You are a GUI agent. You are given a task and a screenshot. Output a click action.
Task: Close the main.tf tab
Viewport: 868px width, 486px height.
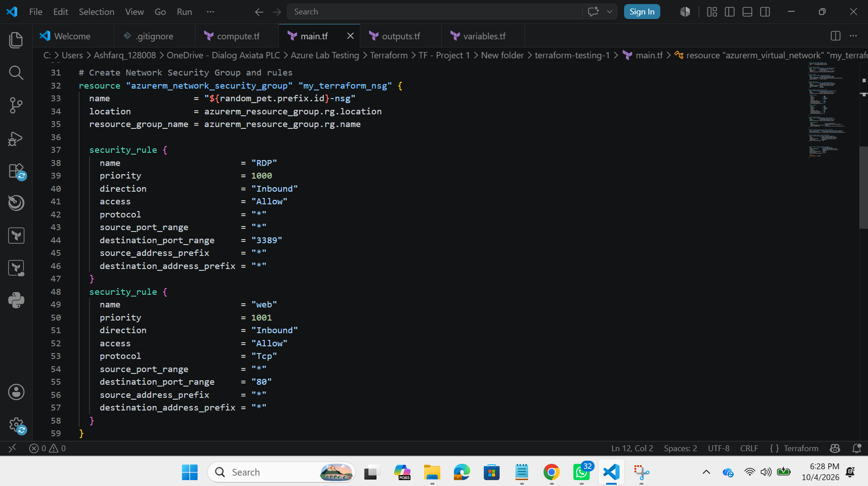click(x=350, y=36)
